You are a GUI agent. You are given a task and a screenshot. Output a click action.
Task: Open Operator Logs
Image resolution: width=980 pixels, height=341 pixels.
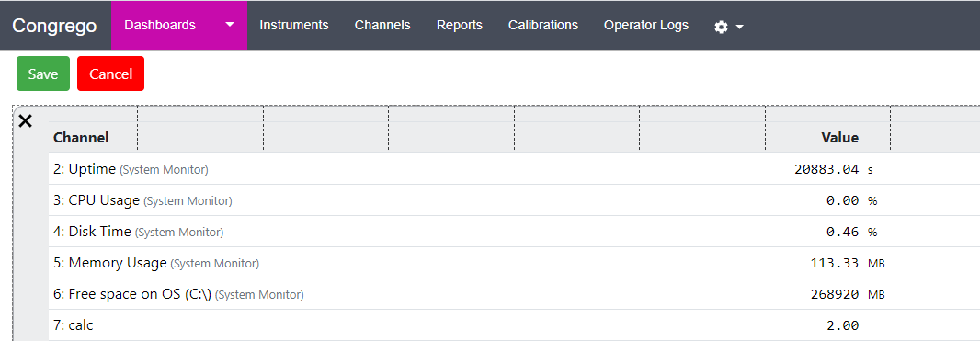click(x=646, y=25)
